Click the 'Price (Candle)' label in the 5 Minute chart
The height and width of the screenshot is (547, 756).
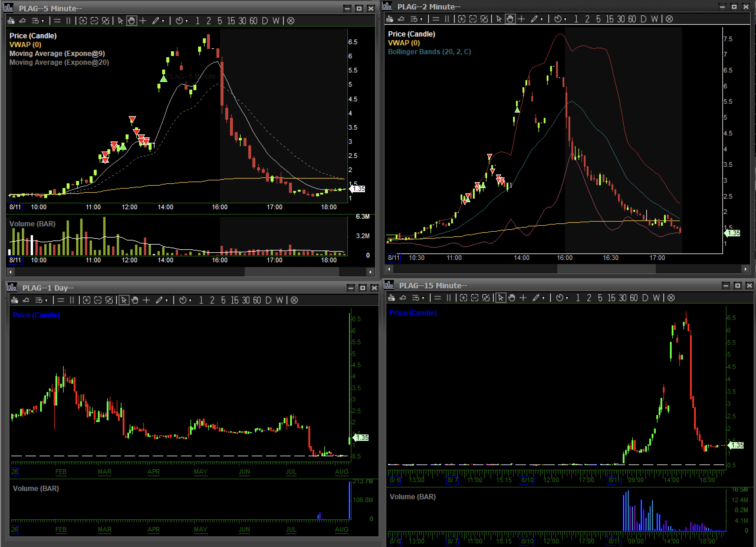[x=33, y=36]
